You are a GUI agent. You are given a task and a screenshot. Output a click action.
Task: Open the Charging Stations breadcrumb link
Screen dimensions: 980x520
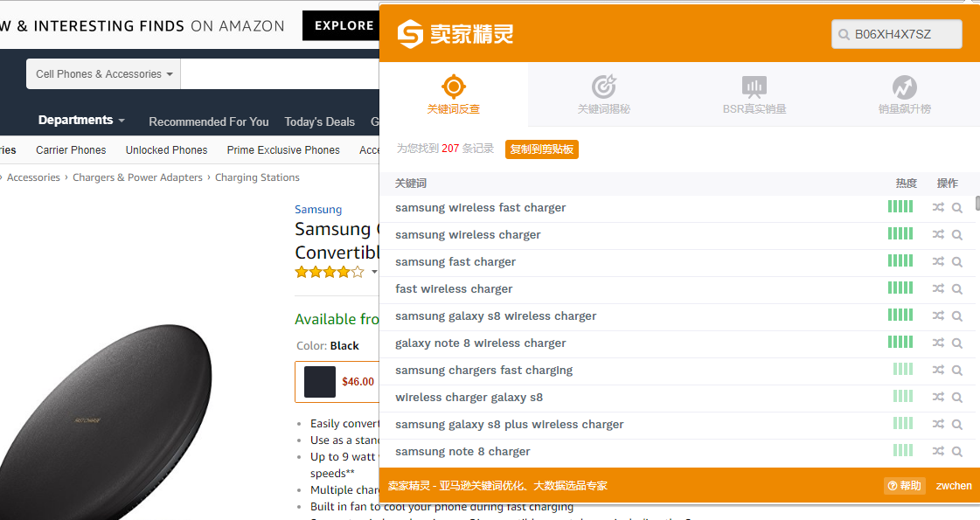click(257, 177)
